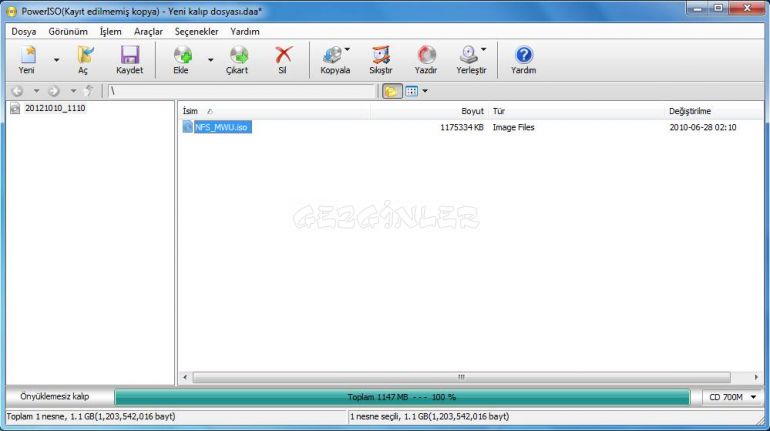
Task: Click the Önyüklemesiz kalıp button
Action: 56,397
